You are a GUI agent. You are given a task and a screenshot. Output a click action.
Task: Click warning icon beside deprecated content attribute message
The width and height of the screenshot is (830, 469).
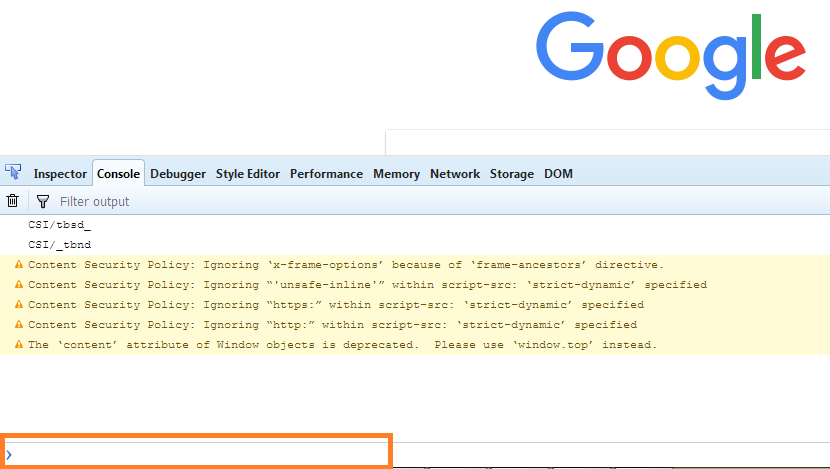pyautogui.click(x=19, y=344)
